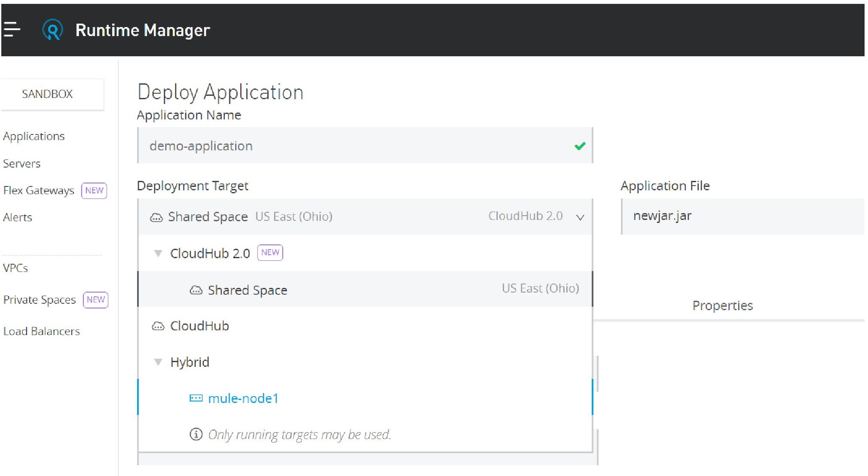Viewport: 868px width, 476px height.
Task: Open Flex Gateways section
Action: (x=39, y=190)
